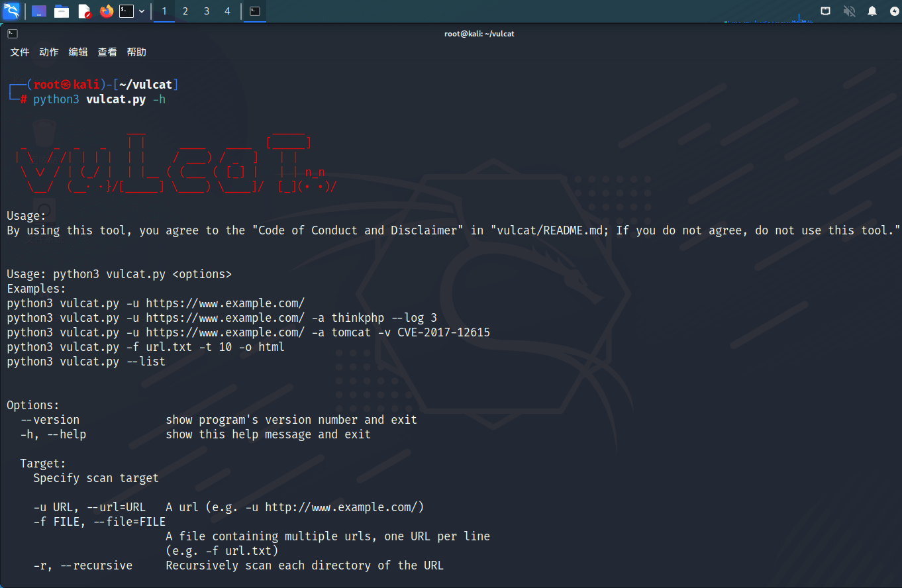Click the "-f FILE, --file=FILE" option
The image size is (902, 588).
(99, 522)
